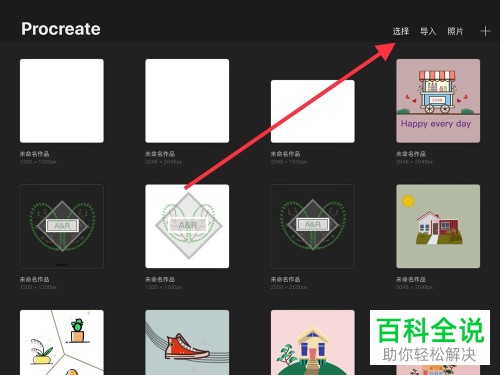Rename 未命名作品 under the red house artwork

[x=411, y=279]
